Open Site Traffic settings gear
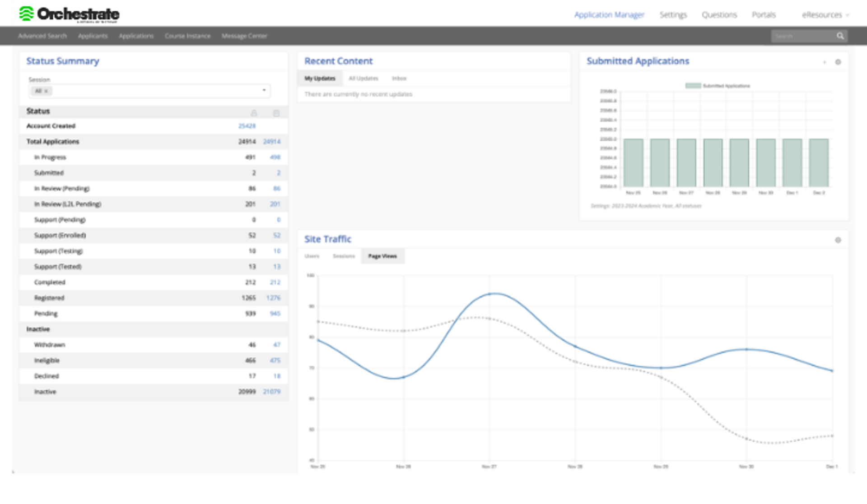Image resolution: width=867 pixels, height=504 pixels. (x=838, y=240)
